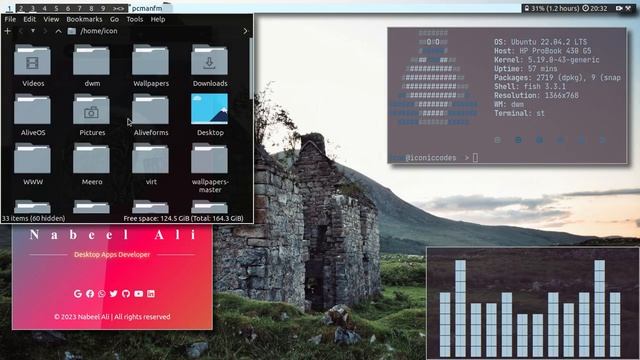Switch to dwm workspace tag 5
This screenshot has height=360, width=640.
point(56,8)
